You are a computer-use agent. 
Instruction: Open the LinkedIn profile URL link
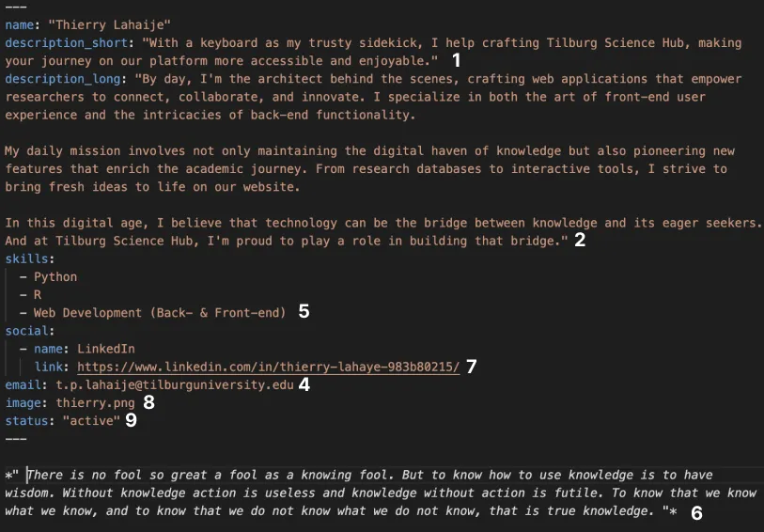click(x=269, y=367)
